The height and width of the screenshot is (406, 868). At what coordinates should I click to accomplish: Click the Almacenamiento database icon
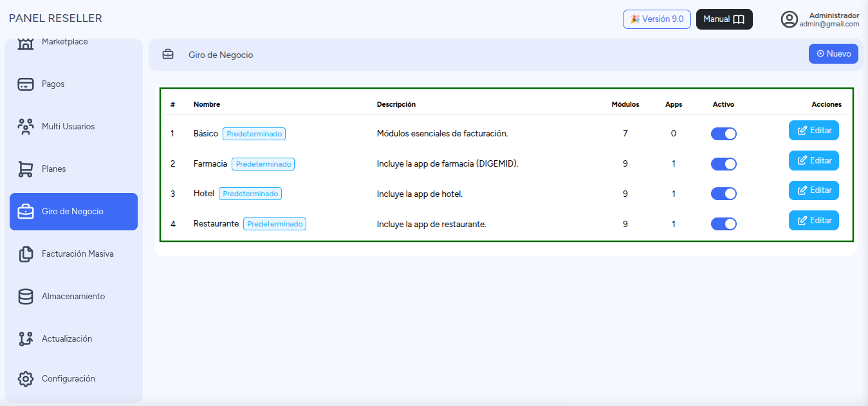coord(25,297)
